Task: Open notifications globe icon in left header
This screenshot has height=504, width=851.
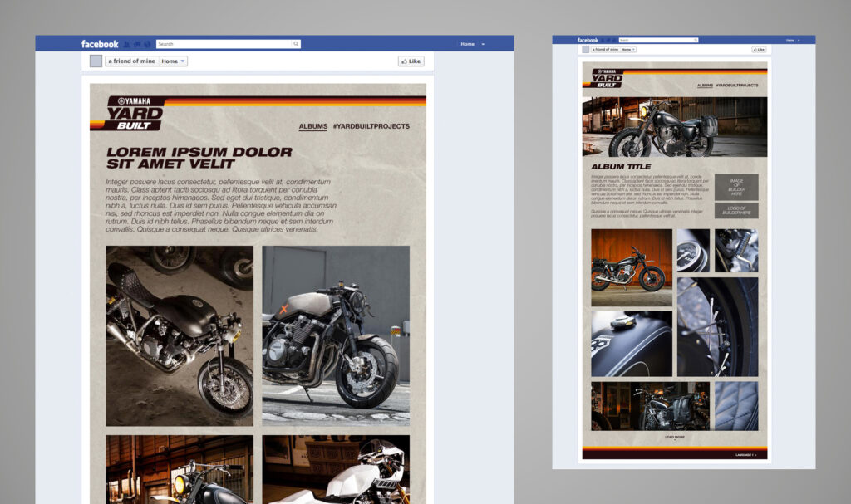Action: pos(147,44)
